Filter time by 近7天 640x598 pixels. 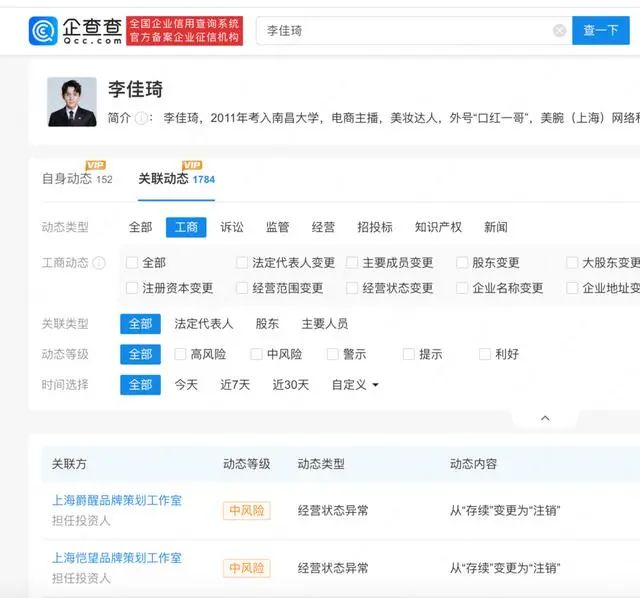click(x=235, y=385)
